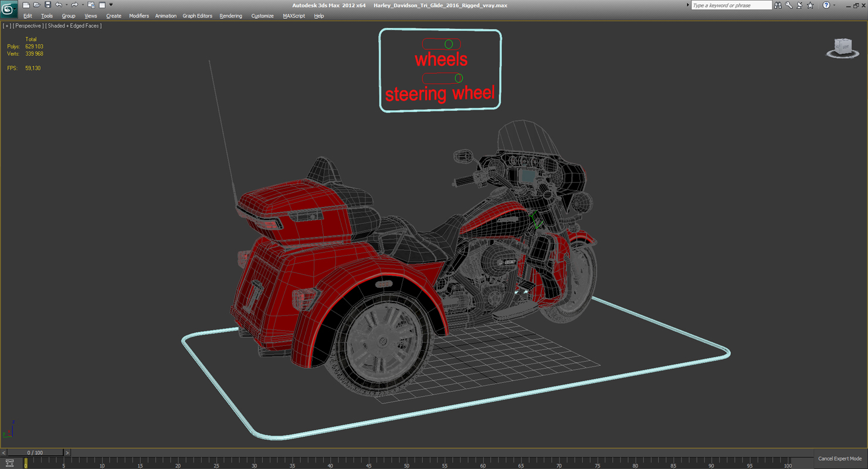The height and width of the screenshot is (469, 868).
Task: Open the Redo history dropdown arrow
Action: pos(82,5)
